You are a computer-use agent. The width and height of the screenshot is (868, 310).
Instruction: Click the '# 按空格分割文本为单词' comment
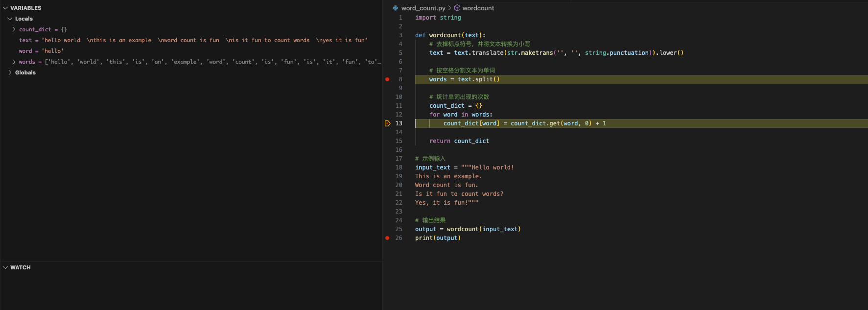click(x=462, y=71)
